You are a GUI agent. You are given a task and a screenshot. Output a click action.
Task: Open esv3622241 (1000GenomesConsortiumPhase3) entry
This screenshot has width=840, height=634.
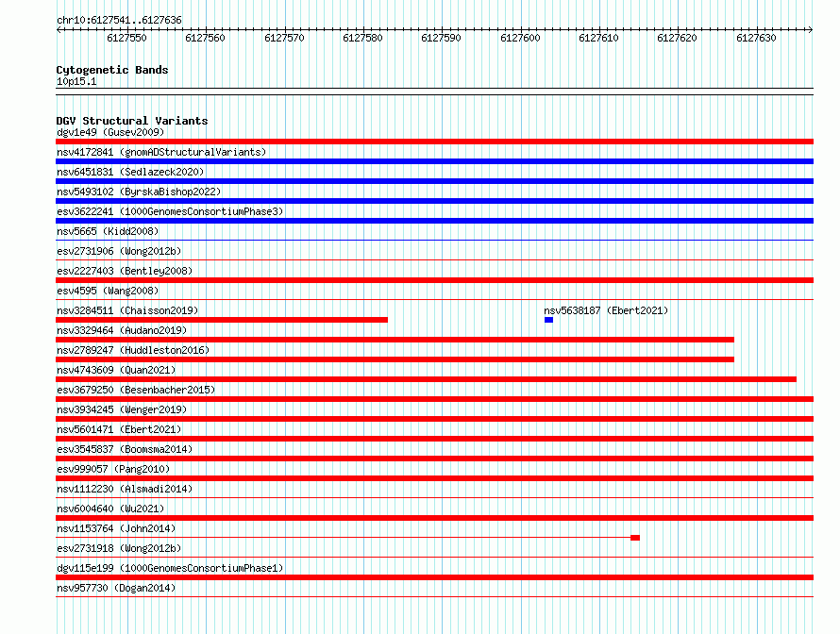[170, 211]
